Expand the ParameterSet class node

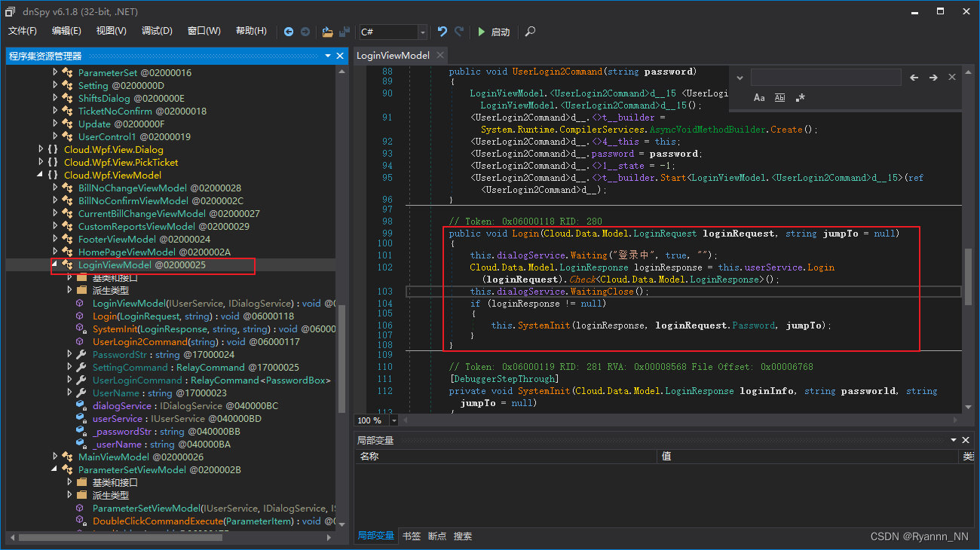pos(55,72)
